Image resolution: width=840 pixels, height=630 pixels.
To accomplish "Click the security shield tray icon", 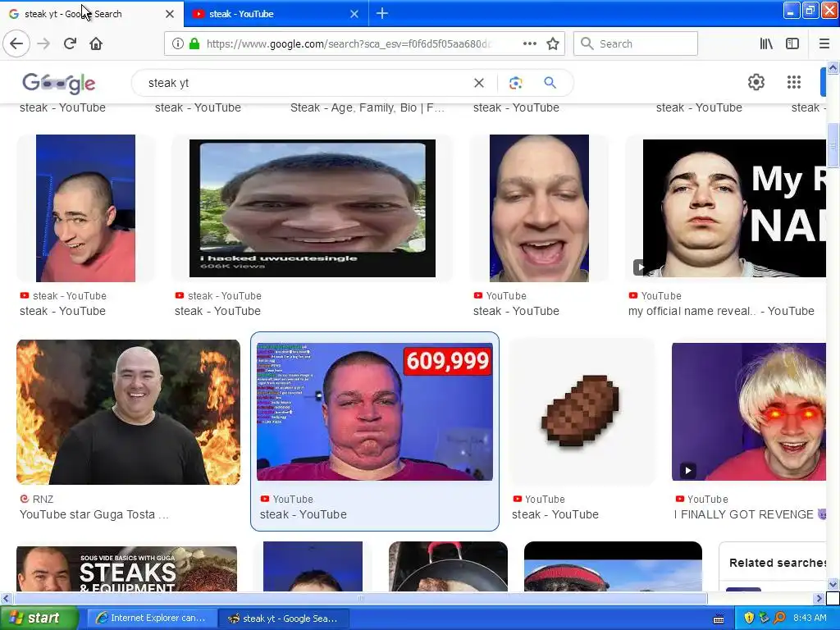I will coord(749,619).
